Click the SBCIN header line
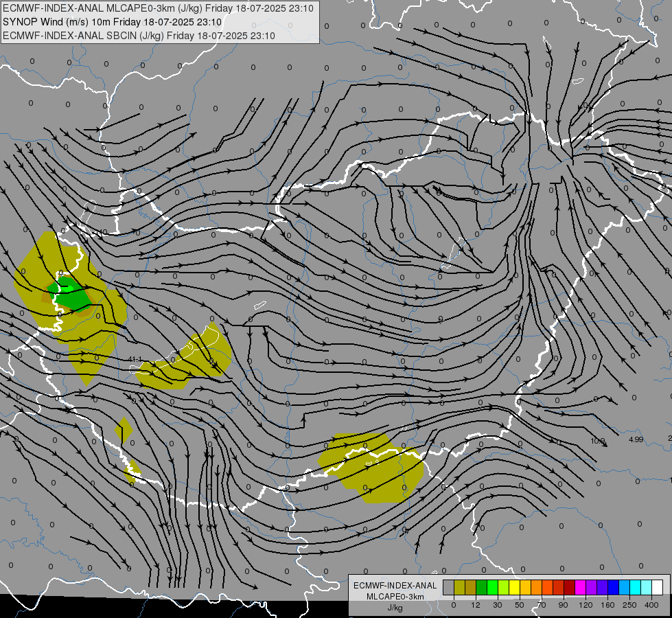Screen dimensions: 672x618 tap(139, 36)
